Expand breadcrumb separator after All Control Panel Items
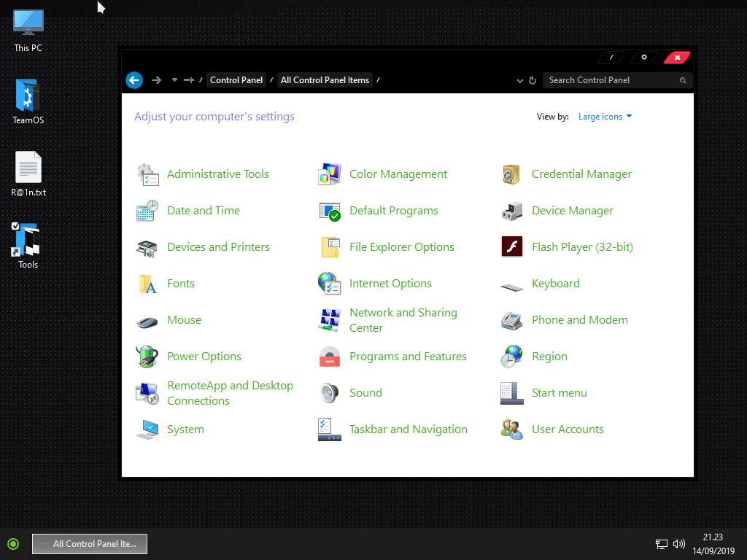 click(378, 80)
